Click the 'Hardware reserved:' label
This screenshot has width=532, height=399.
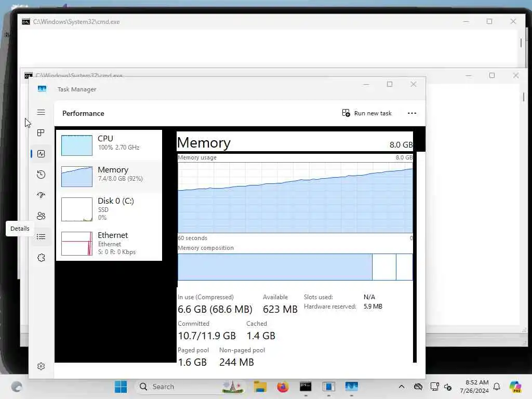pyautogui.click(x=330, y=307)
